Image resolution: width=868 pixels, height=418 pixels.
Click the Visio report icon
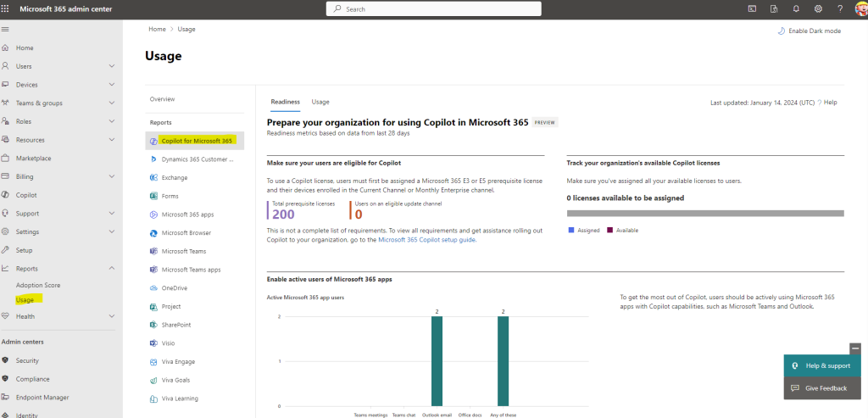pyautogui.click(x=153, y=343)
